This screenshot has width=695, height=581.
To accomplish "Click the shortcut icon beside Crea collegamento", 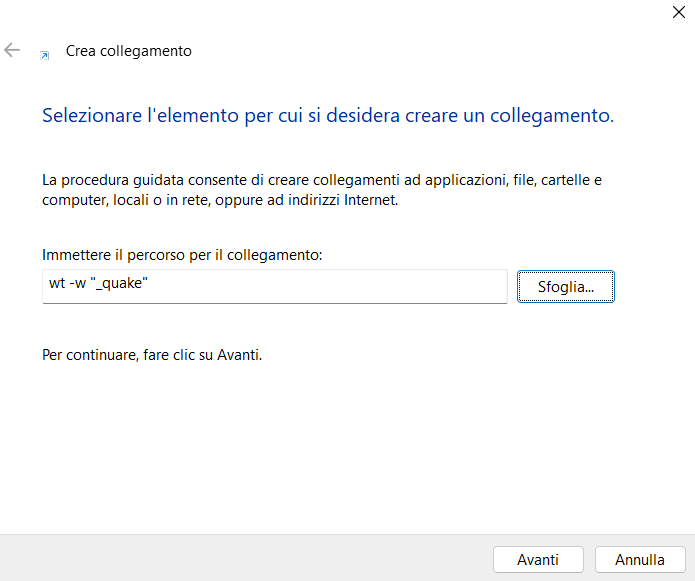I will click(44, 55).
